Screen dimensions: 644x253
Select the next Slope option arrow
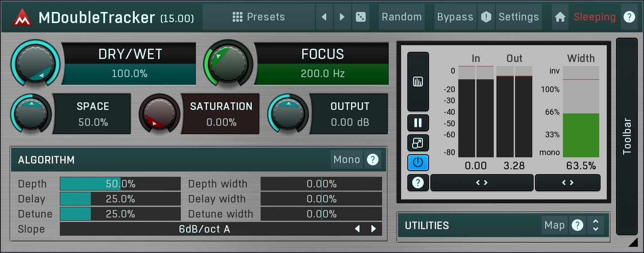point(374,229)
